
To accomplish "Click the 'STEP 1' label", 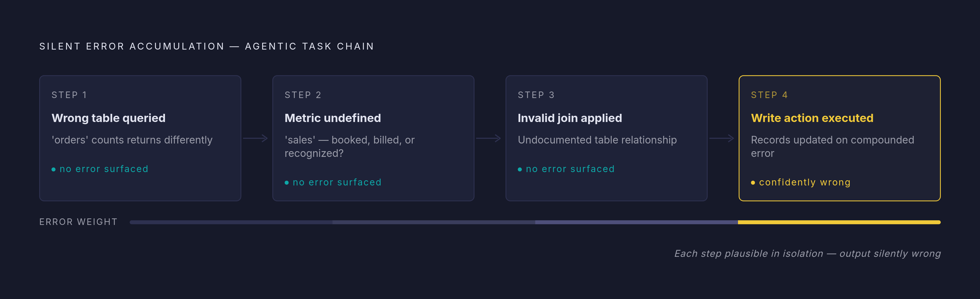I will pos(69,95).
